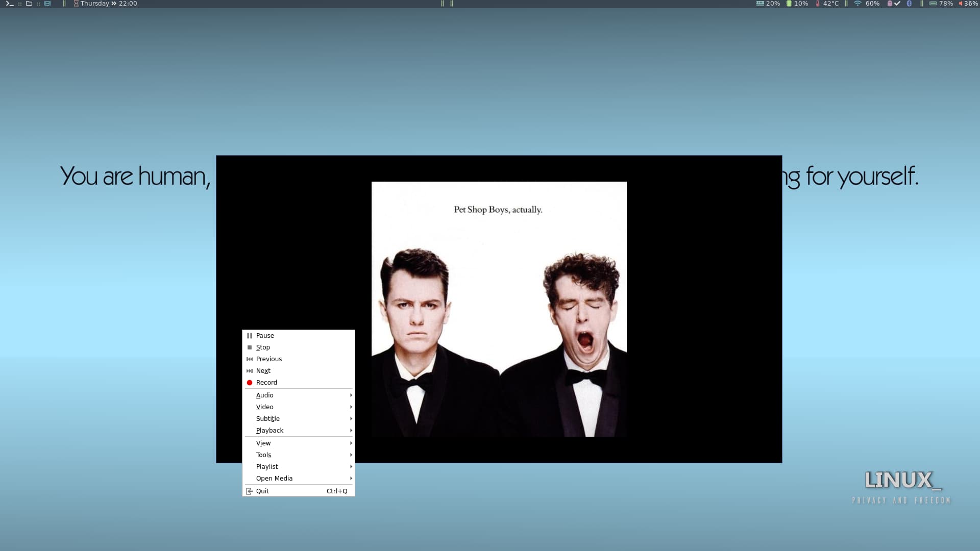980x551 pixels.
Task: Click the 60% Wi-Fi strength text
Action: coord(873,4)
